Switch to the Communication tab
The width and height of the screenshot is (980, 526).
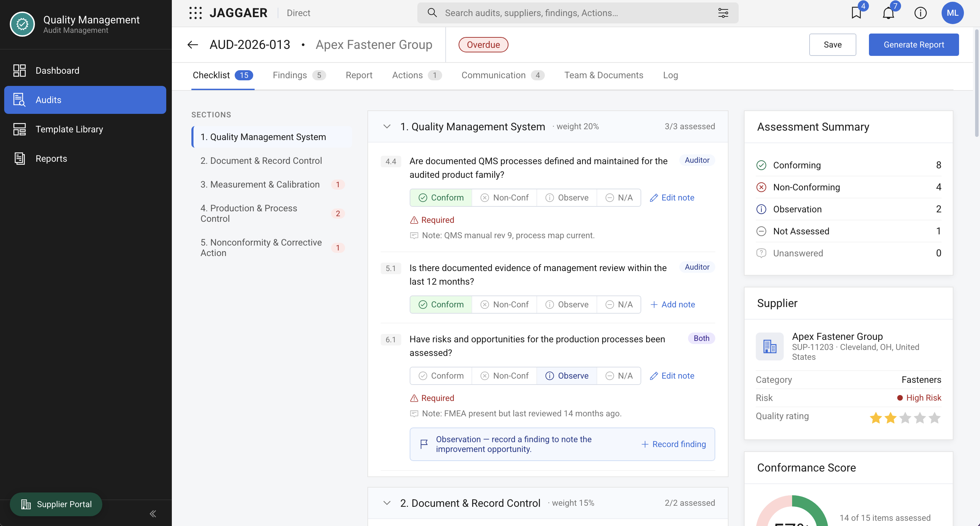pos(503,75)
